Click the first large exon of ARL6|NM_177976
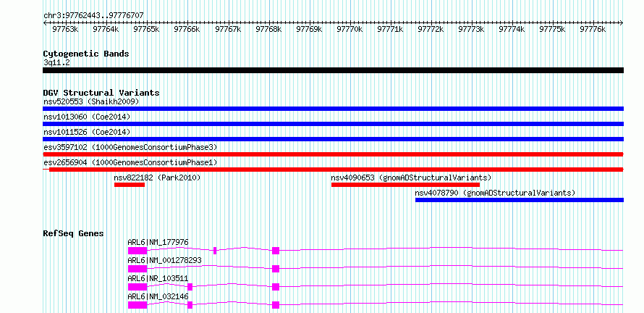644x313 pixels. (x=137, y=251)
